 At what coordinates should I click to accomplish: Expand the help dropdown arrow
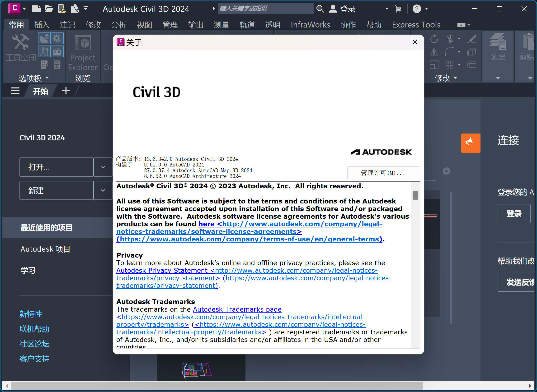(427, 9)
